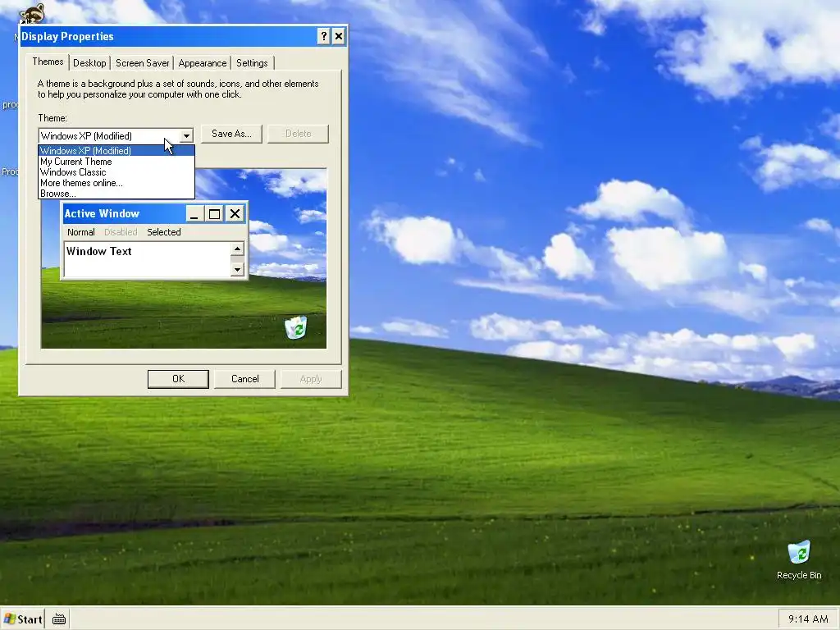The height and width of the screenshot is (630, 840).
Task: Click the Theme dropdown arrow
Action: coord(186,136)
